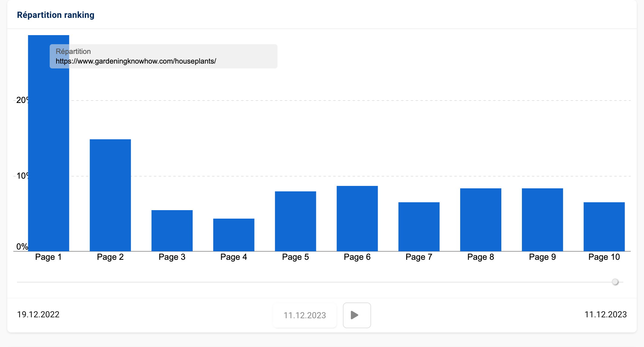Click the 0% y-axis label

click(22, 246)
